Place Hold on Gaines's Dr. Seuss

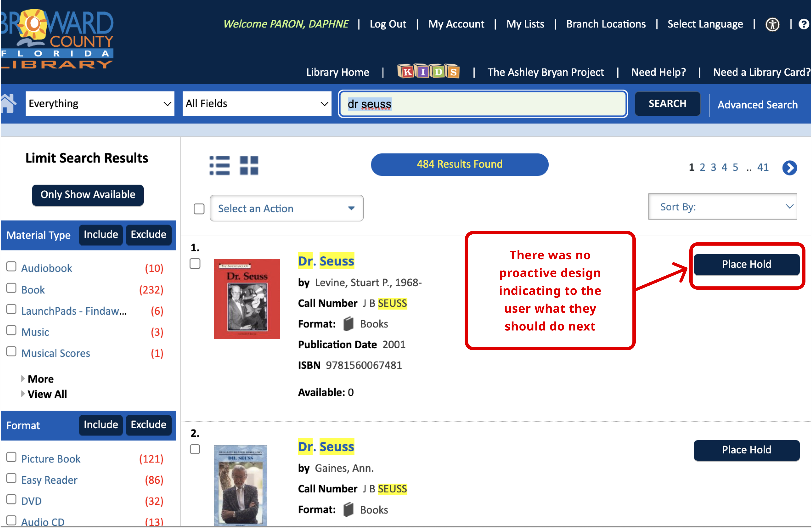[746, 450]
